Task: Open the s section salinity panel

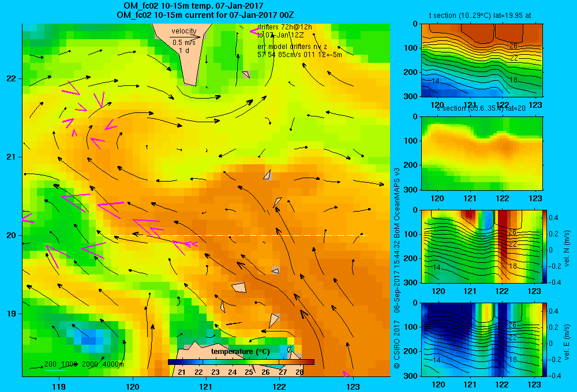Action: pyautogui.click(x=482, y=153)
